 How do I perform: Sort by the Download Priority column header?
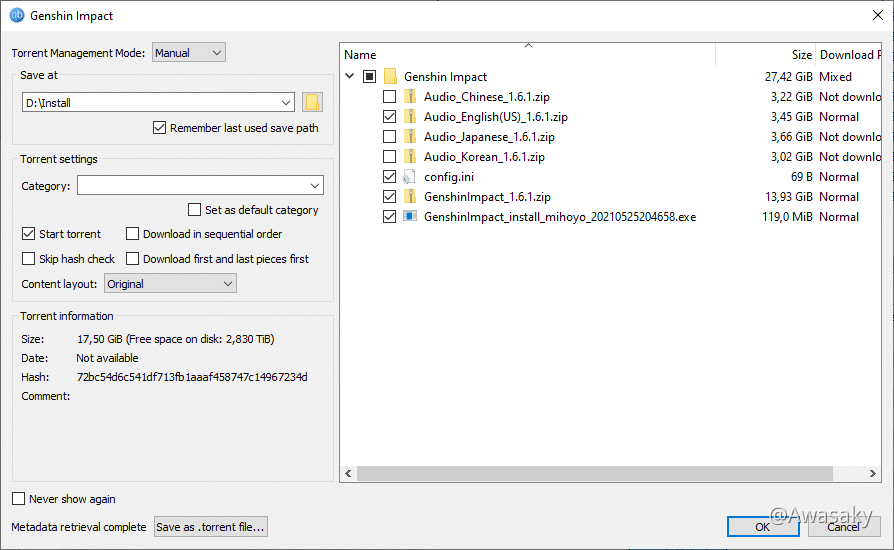coord(849,55)
